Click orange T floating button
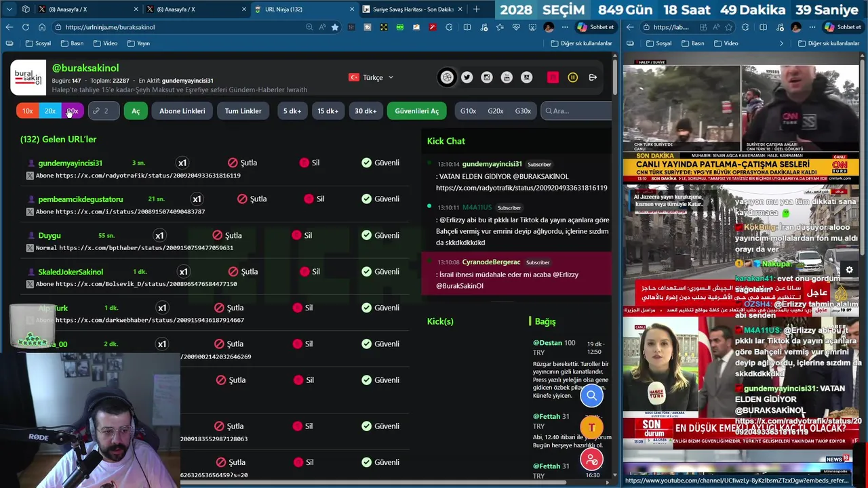The image size is (868, 488). click(x=591, y=427)
